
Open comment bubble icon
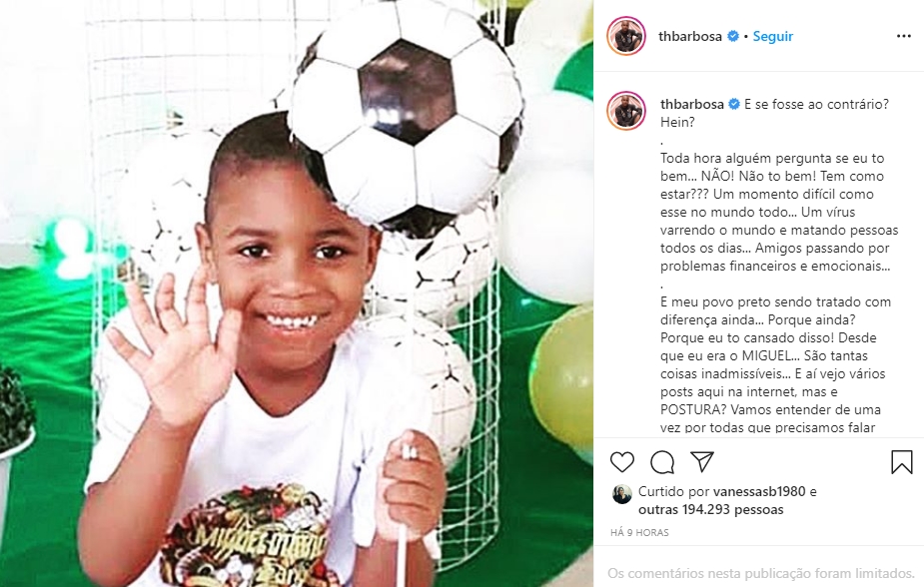(x=662, y=462)
